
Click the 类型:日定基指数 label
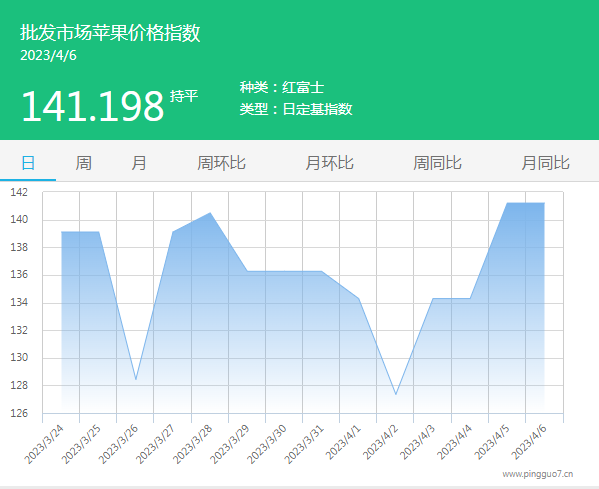(296, 109)
